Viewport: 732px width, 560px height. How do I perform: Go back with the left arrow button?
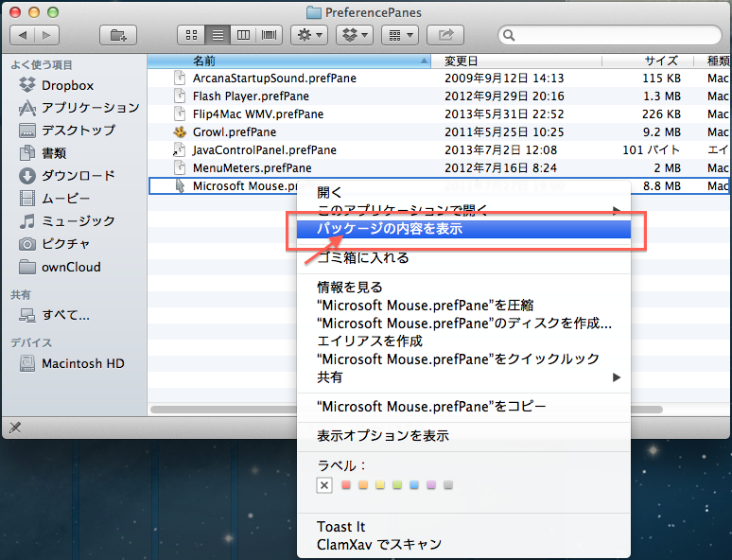[x=23, y=35]
